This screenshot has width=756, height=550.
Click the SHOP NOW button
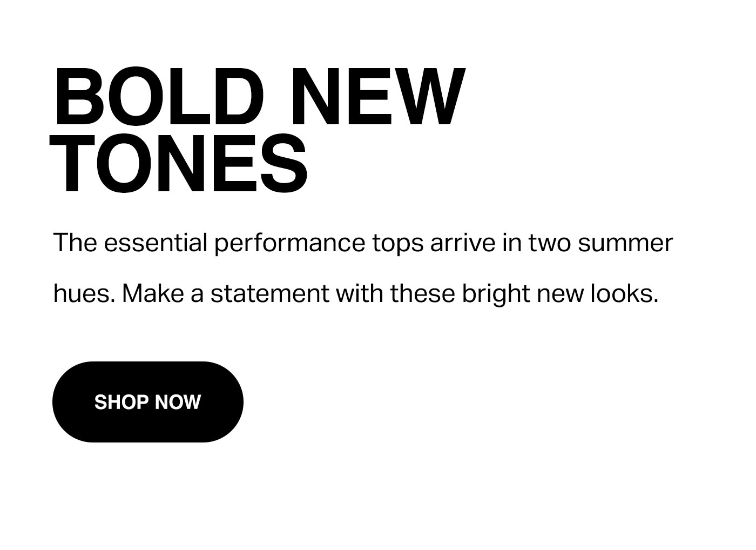click(148, 402)
